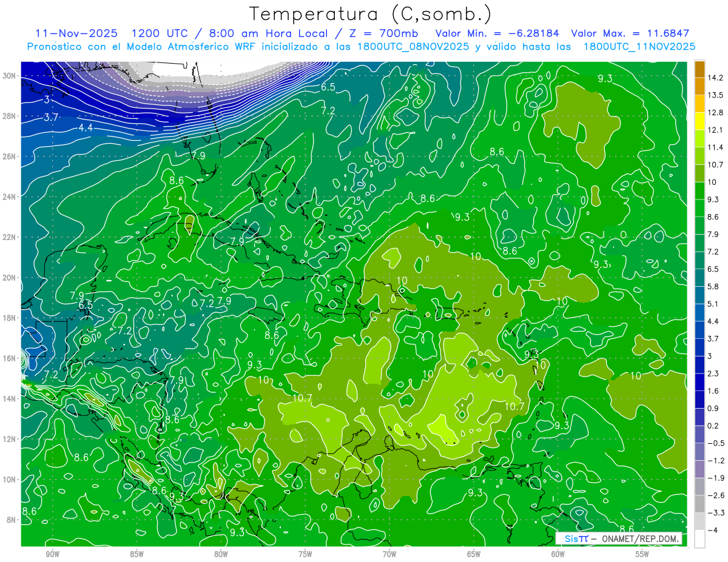Image resolution: width=728 pixels, height=562 pixels.
Task: Click the 10N latitude axis label
Action: pos(10,479)
